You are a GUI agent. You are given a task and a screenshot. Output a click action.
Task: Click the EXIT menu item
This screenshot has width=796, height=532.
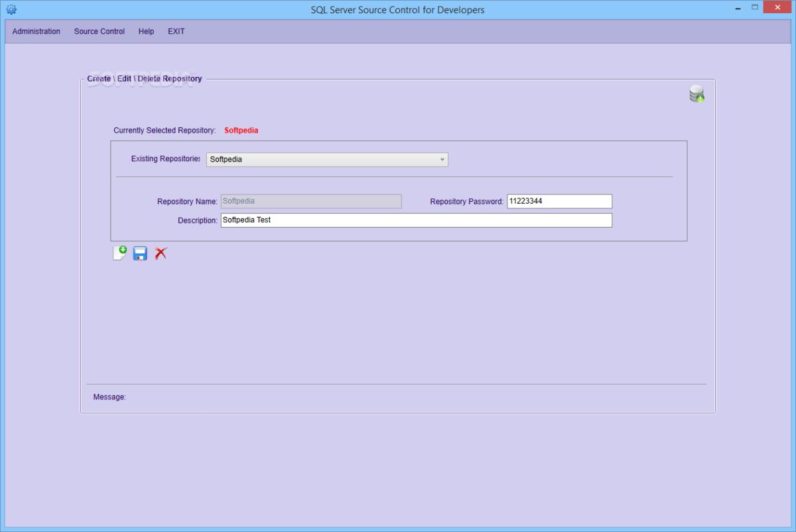pyautogui.click(x=176, y=31)
